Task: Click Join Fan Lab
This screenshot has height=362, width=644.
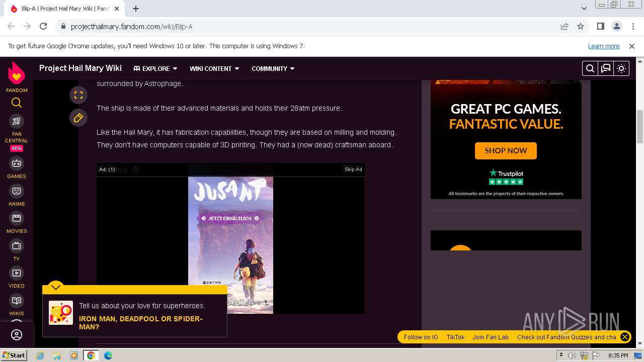Action: 491,337
